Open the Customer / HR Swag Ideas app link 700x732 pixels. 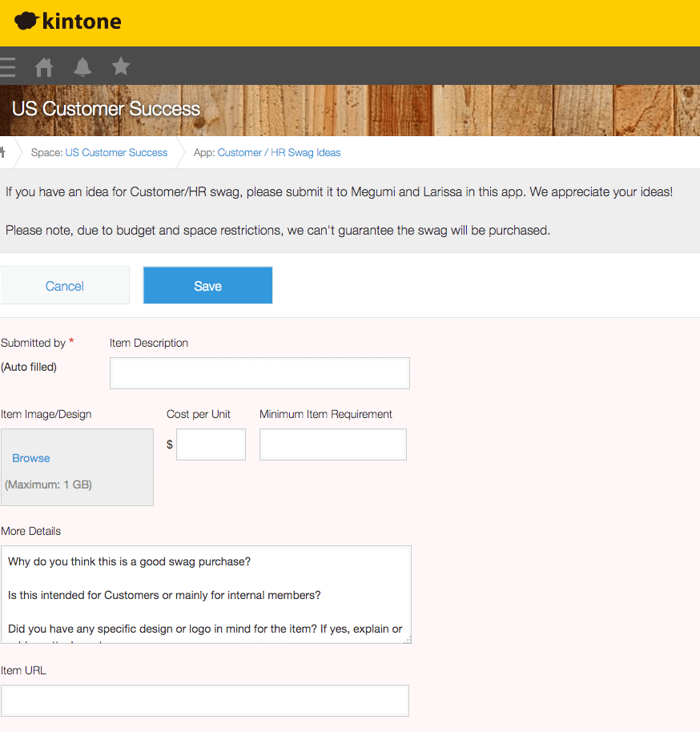(x=279, y=152)
